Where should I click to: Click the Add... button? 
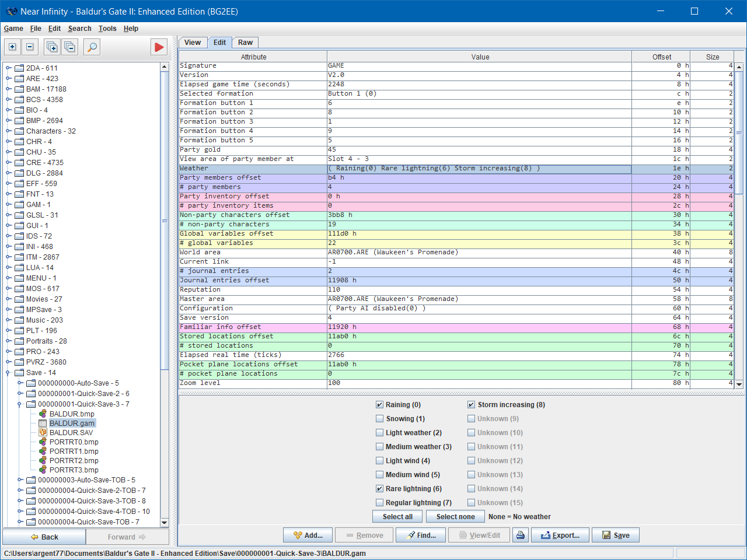pyautogui.click(x=308, y=535)
